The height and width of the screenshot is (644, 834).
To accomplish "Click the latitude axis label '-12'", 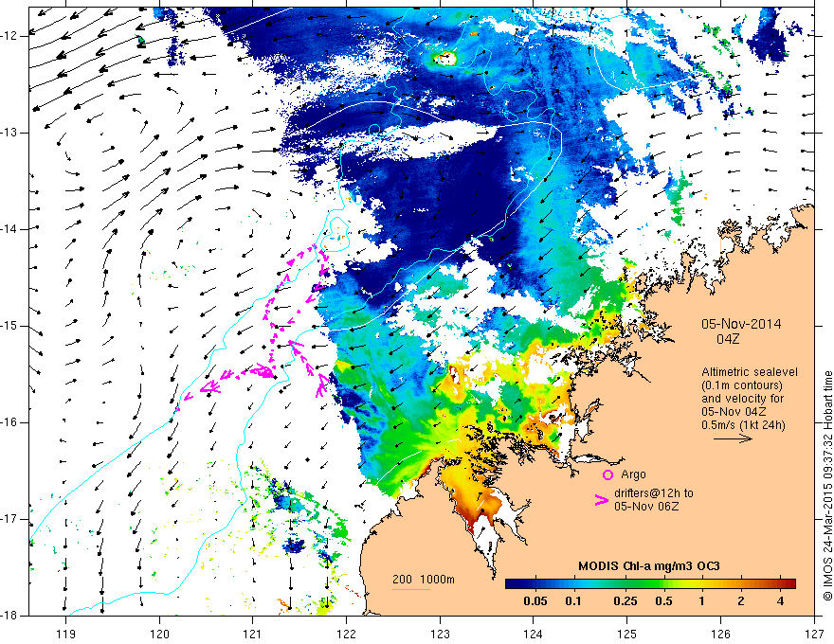I will pyautogui.click(x=9, y=36).
